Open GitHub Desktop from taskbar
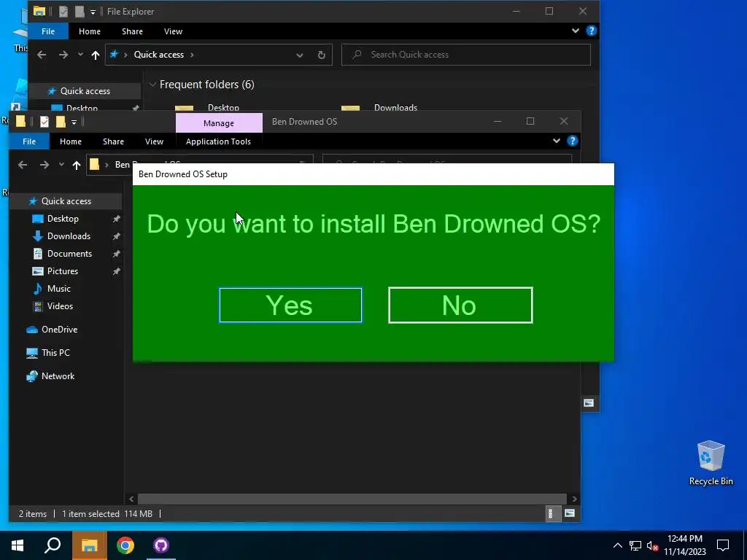Image resolution: width=747 pixels, height=560 pixels. [161, 545]
